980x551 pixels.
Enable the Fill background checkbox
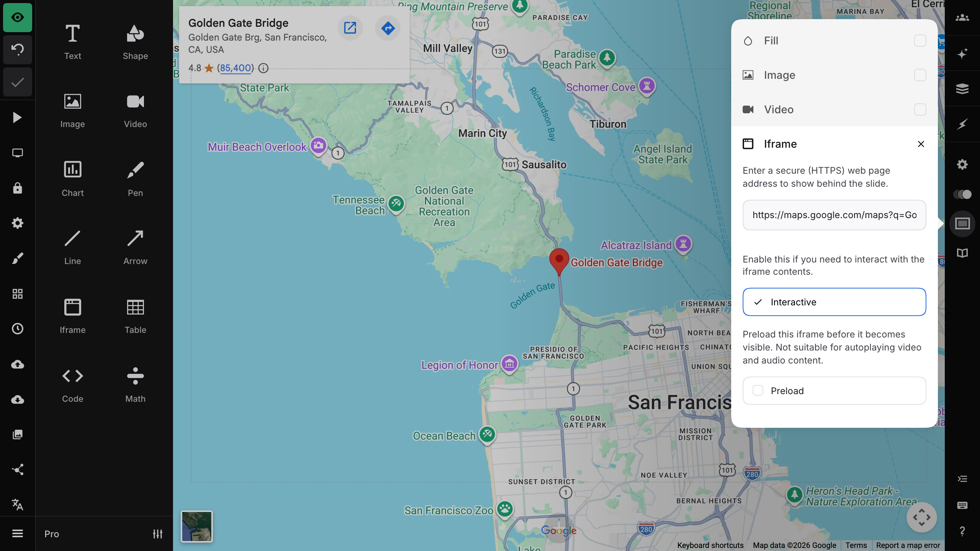[920, 41]
